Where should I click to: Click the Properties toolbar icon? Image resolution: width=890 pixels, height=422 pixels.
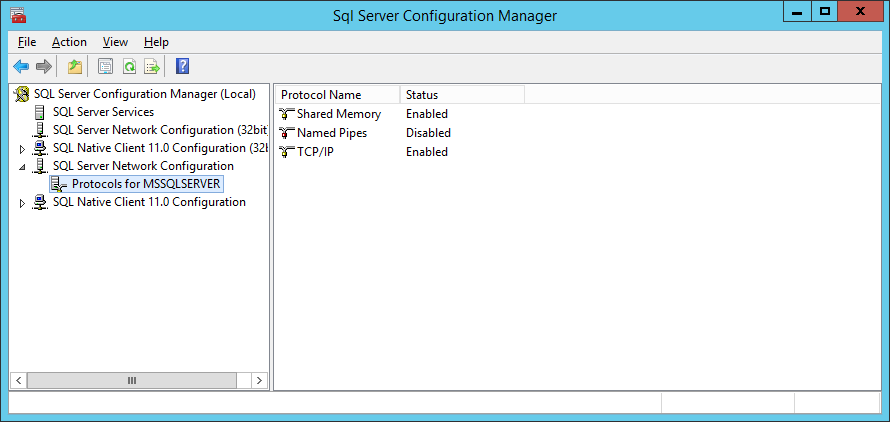[106, 67]
